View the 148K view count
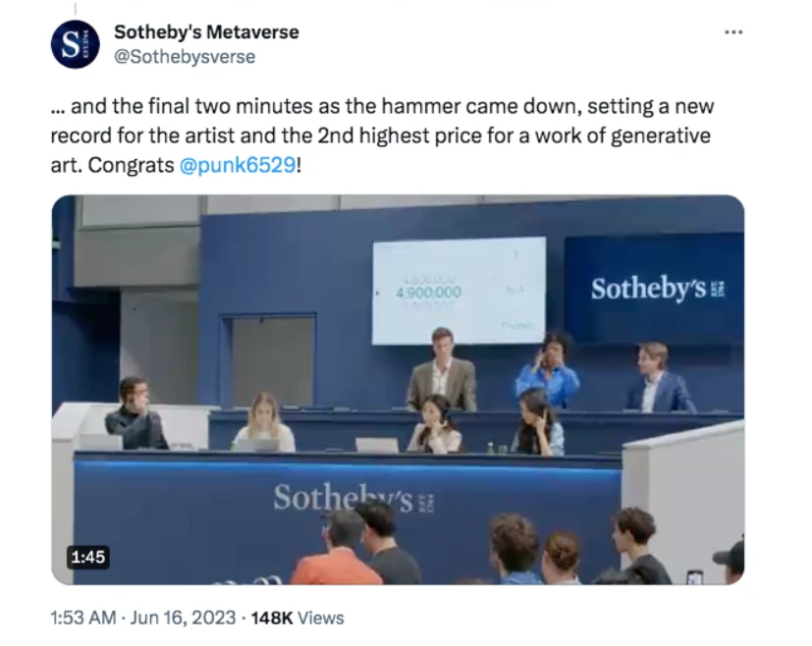The height and width of the screenshot is (646, 812). (x=272, y=618)
